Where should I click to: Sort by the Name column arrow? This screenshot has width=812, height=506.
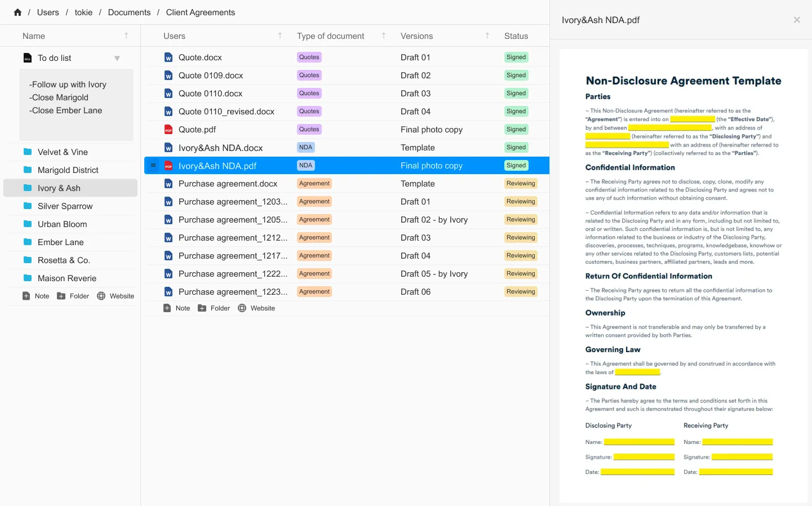[126, 36]
